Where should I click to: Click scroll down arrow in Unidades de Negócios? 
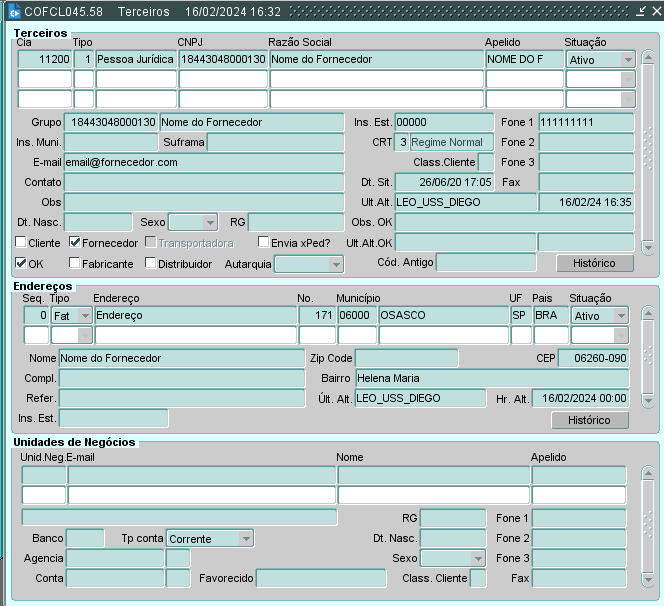click(x=647, y=581)
